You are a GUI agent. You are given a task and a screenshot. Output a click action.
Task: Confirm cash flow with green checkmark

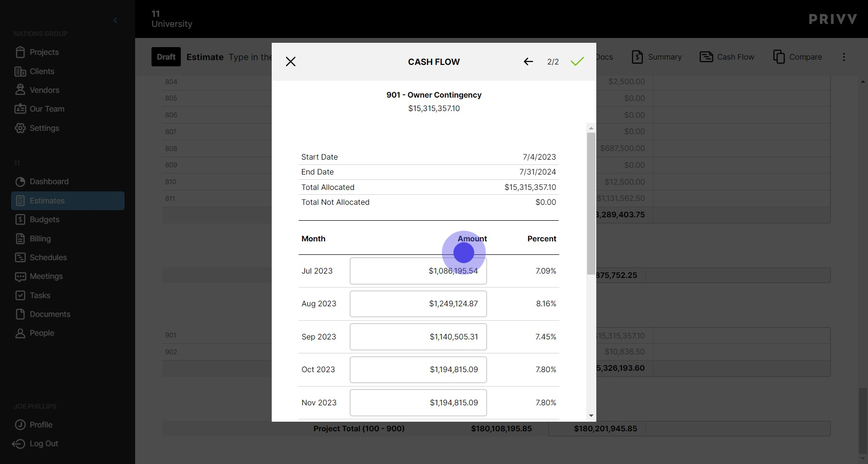577,62
